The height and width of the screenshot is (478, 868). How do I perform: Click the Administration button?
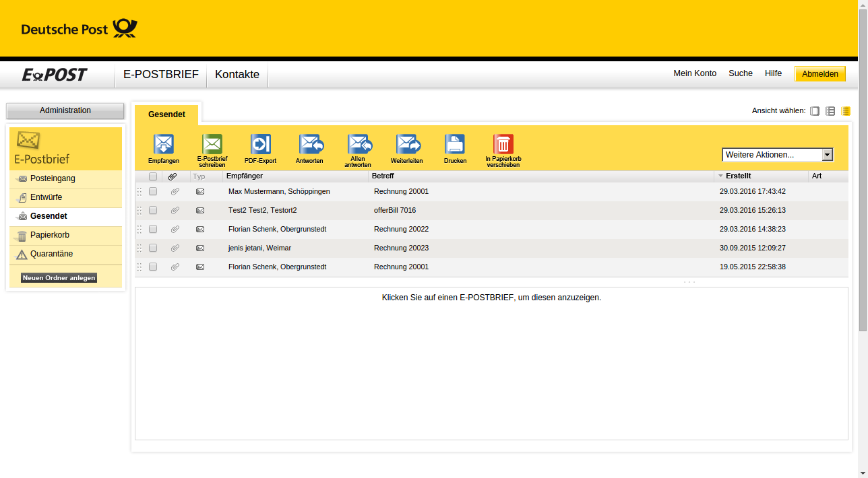[65, 110]
